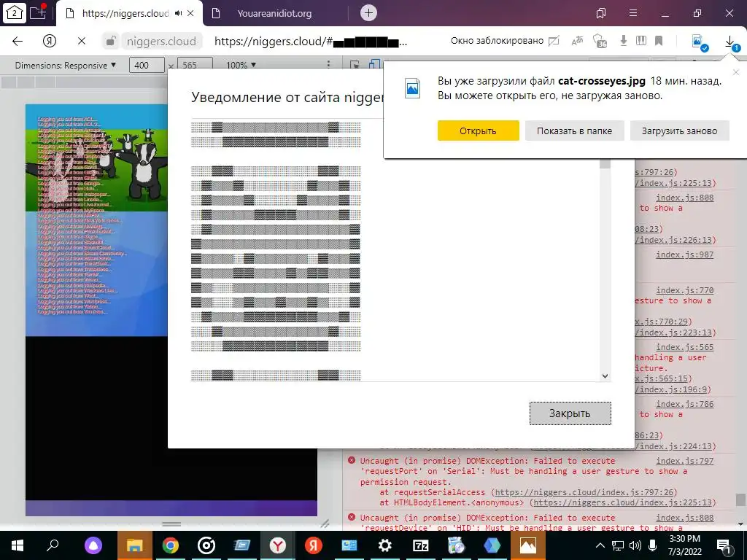This screenshot has width=747, height=560.
Task: Click Загрузить заново button
Action: (679, 131)
